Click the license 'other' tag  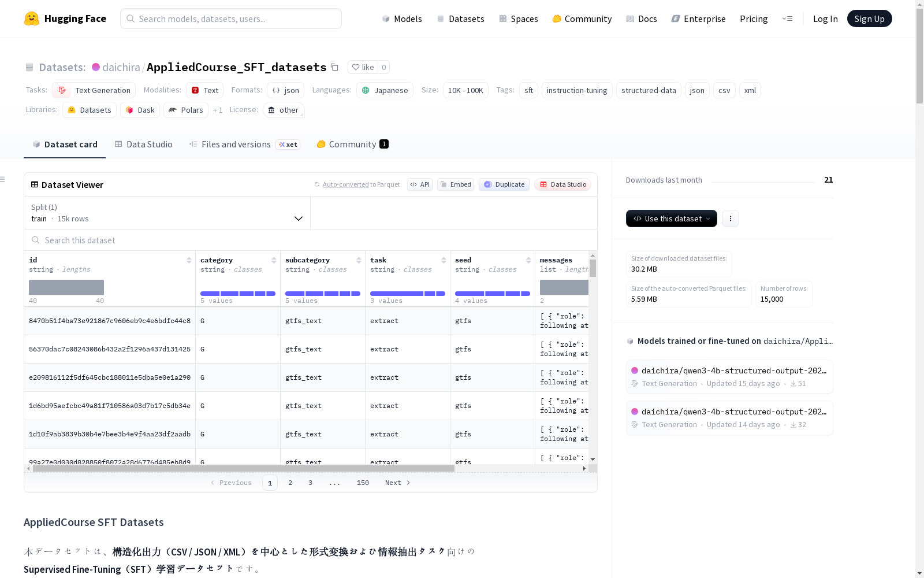[284, 110]
